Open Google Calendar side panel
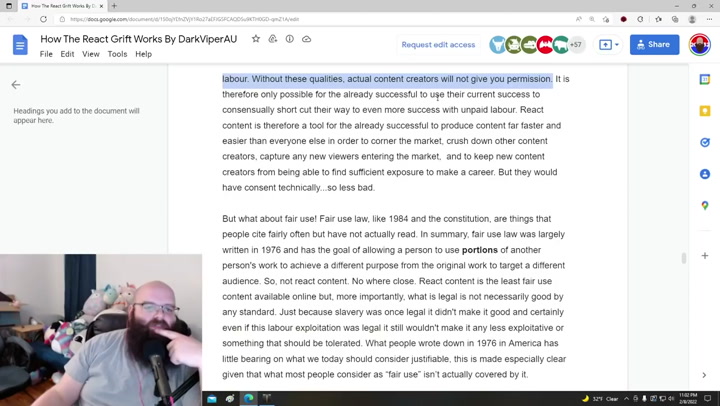Image resolution: width=720 pixels, height=406 pixels. 705,79
